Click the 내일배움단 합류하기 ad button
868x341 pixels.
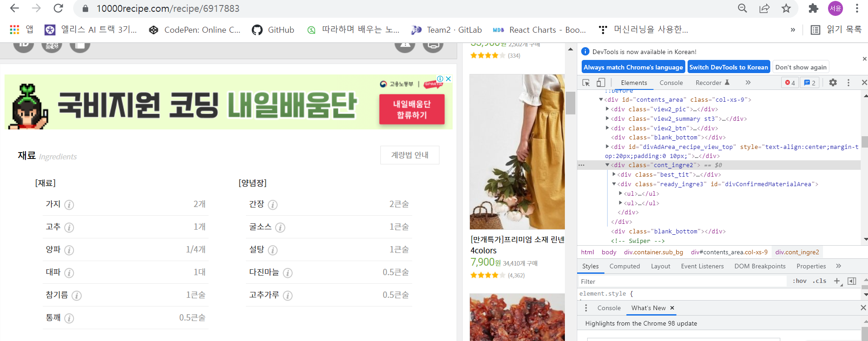pos(412,109)
